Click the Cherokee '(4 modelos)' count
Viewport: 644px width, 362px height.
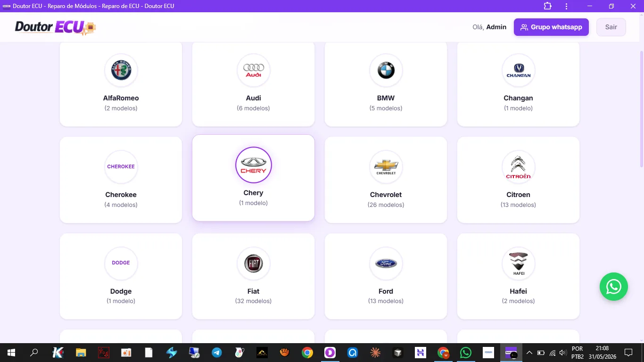click(x=121, y=205)
